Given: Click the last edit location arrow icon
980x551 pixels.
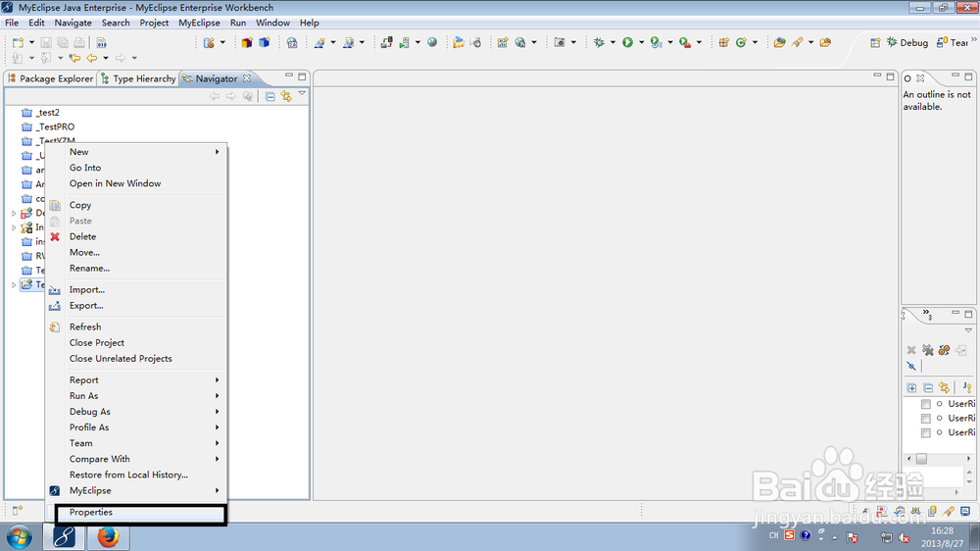Looking at the screenshot, I should 74,58.
